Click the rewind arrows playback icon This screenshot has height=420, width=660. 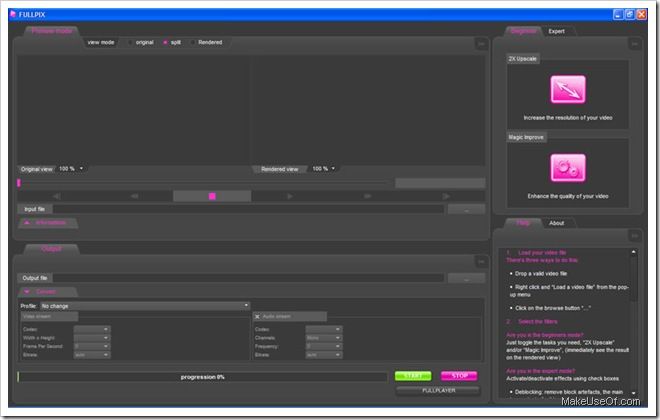134,196
